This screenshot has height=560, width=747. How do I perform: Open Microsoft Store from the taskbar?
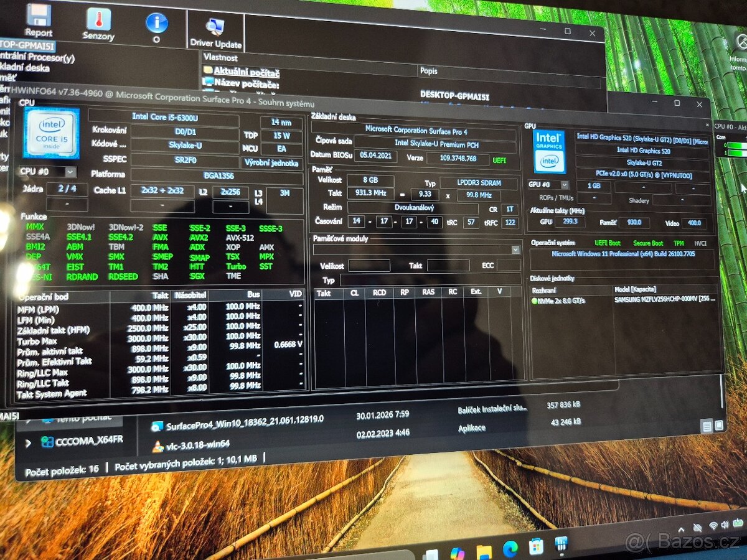[x=535, y=546]
